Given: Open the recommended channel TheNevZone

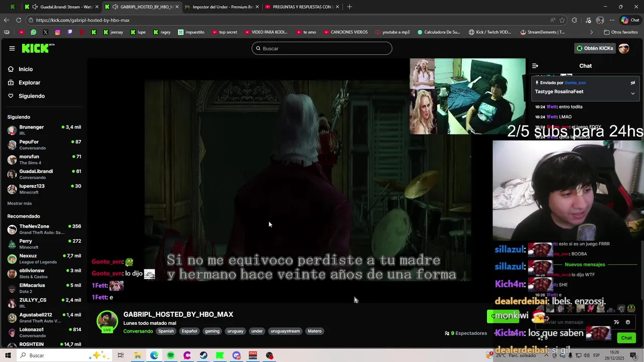Looking at the screenshot, I should (x=44, y=229).
